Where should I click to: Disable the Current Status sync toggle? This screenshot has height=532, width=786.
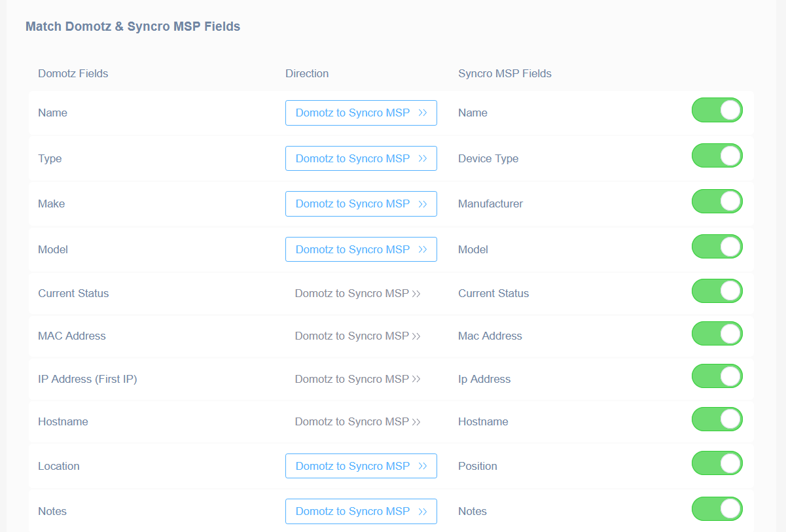pos(717,291)
